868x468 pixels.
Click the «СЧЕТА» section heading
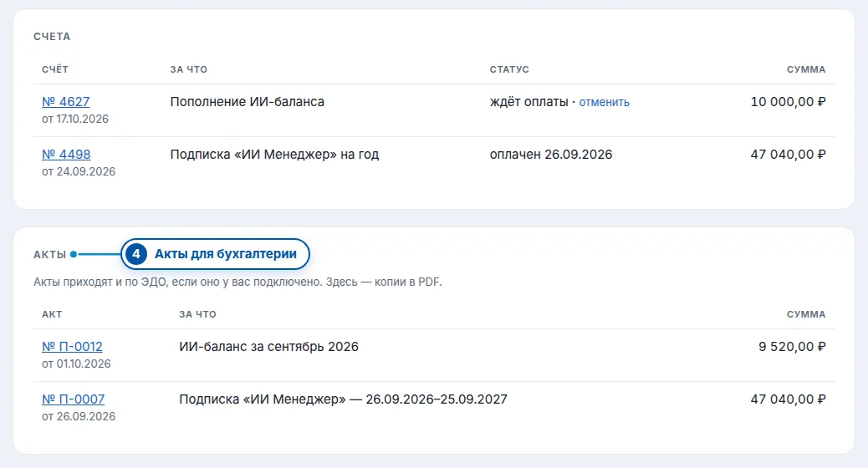click(x=52, y=37)
